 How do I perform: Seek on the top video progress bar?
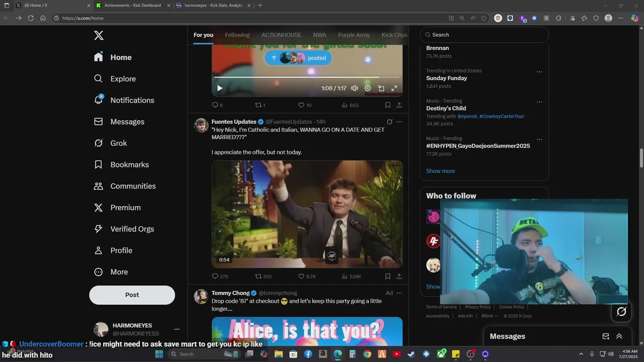307,77
